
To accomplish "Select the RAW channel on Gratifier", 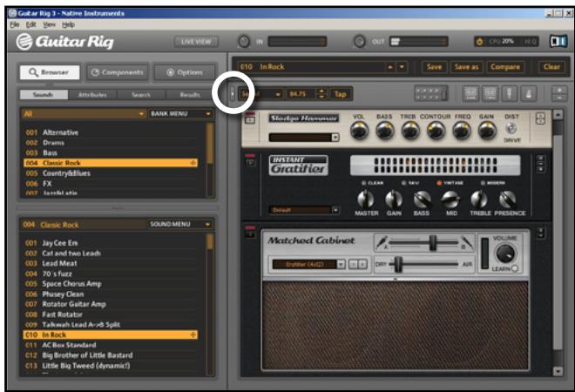I will (403, 183).
